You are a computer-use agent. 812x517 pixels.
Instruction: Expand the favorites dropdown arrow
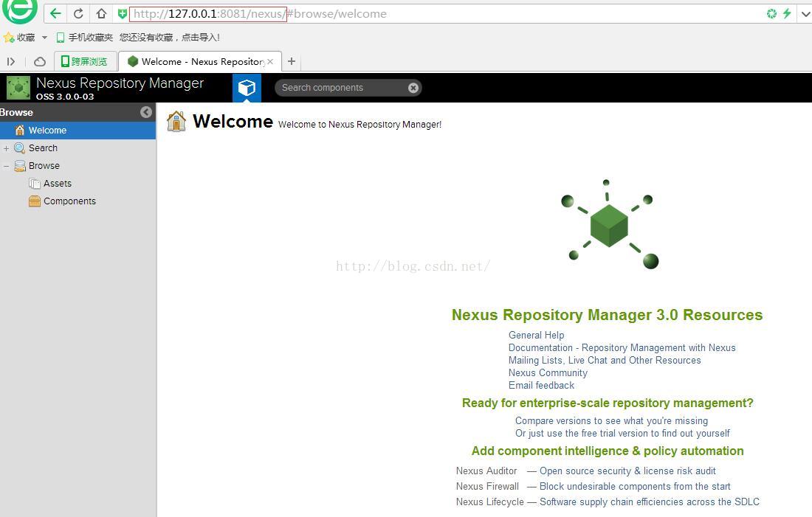44,38
